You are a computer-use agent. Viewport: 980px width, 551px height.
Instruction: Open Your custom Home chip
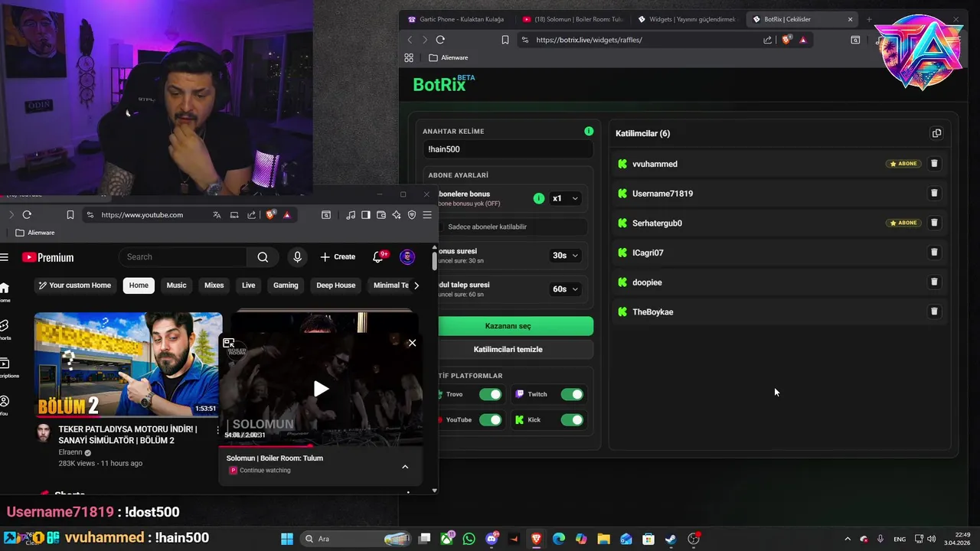click(75, 285)
